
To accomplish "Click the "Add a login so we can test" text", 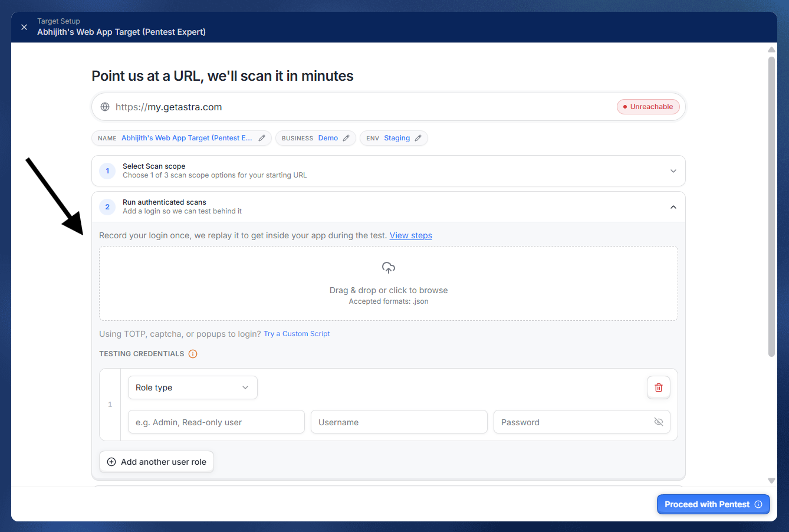I will click(182, 211).
